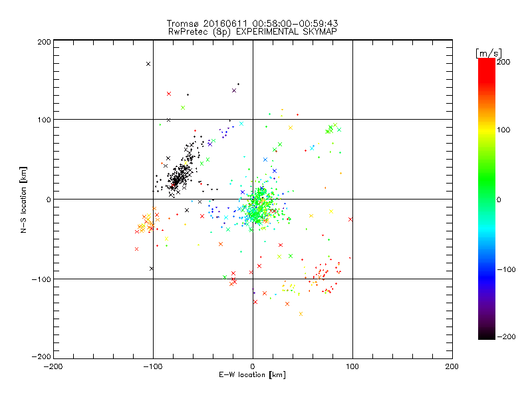
Task: Select the lowest yellow-orange X marker in the plot
Action: click(x=301, y=314)
